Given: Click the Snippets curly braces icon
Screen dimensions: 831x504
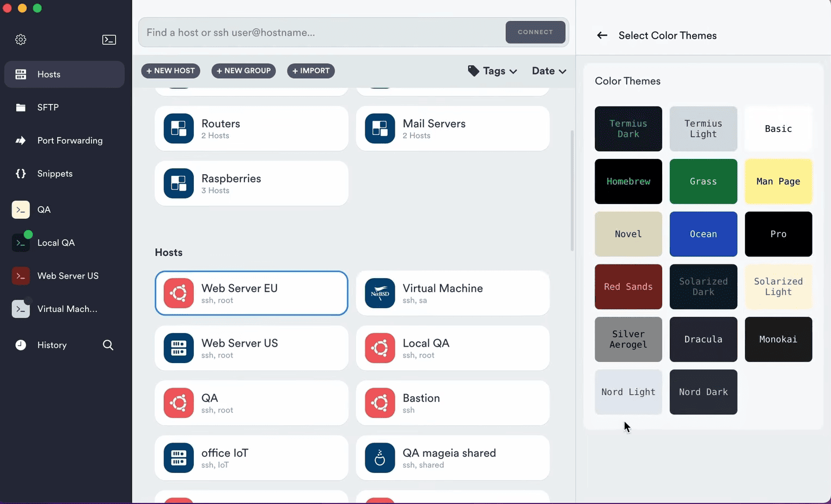Looking at the screenshot, I should [21, 174].
